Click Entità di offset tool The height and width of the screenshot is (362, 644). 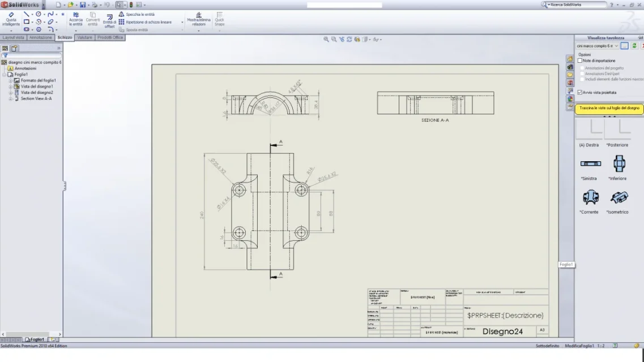pos(109,21)
